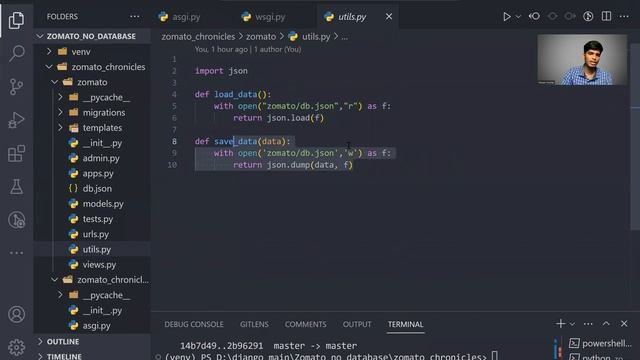The image size is (640, 360).
Task: Create a new terminal with plus icon
Action: (x=560, y=324)
